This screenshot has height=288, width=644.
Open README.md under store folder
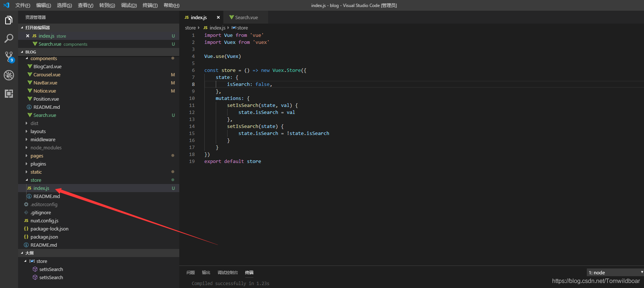click(99, 196)
